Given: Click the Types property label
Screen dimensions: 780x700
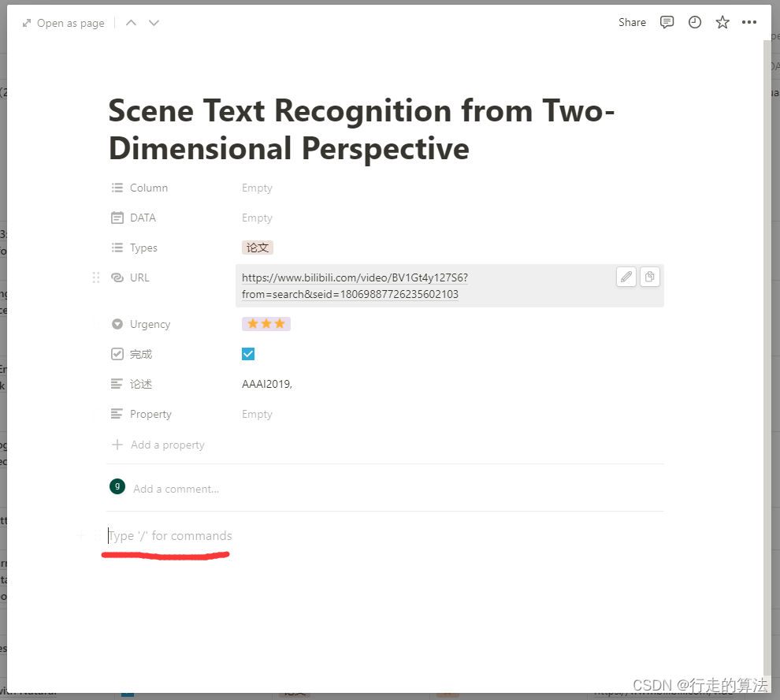Looking at the screenshot, I should pyautogui.click(x=143, y=248).
